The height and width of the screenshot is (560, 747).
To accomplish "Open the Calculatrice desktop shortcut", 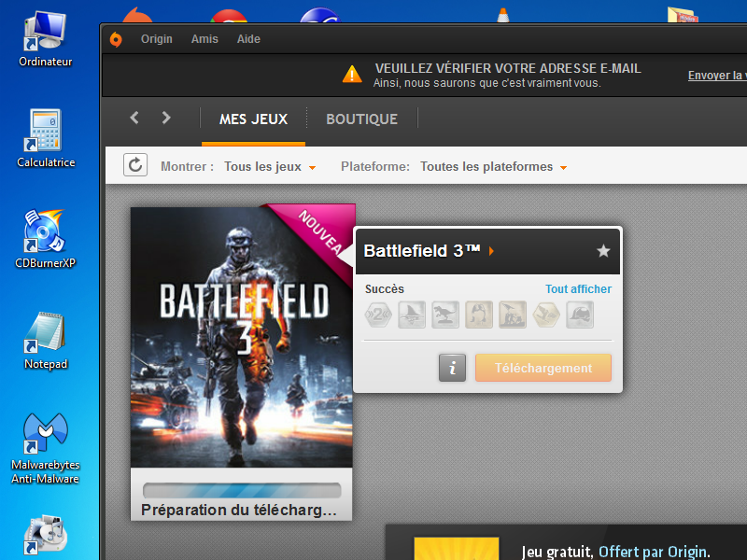I will pyautogui.click(x=46, y=138).
